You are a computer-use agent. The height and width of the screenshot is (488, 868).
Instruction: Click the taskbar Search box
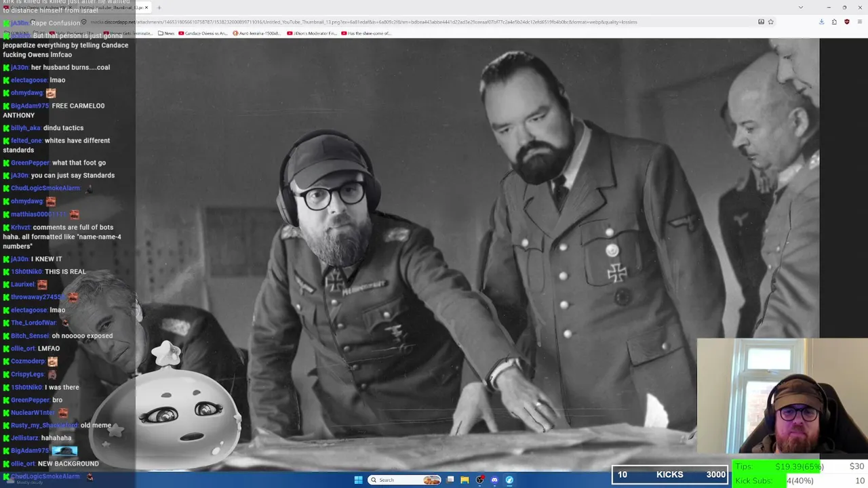click(x=405, y=480)
